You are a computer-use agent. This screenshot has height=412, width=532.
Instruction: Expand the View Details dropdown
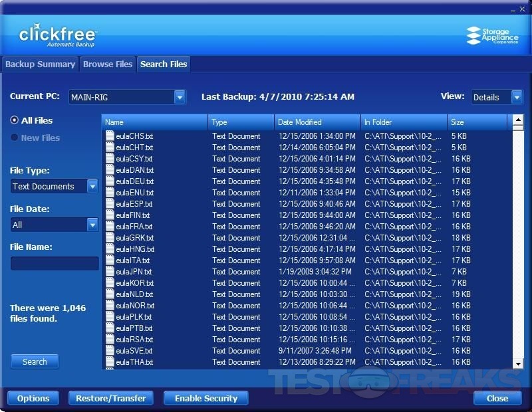[x=517, y=97]
